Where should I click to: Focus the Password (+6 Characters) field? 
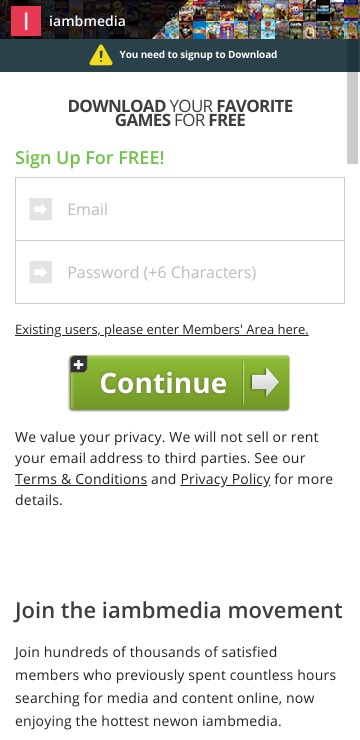(x=180, y=272)
